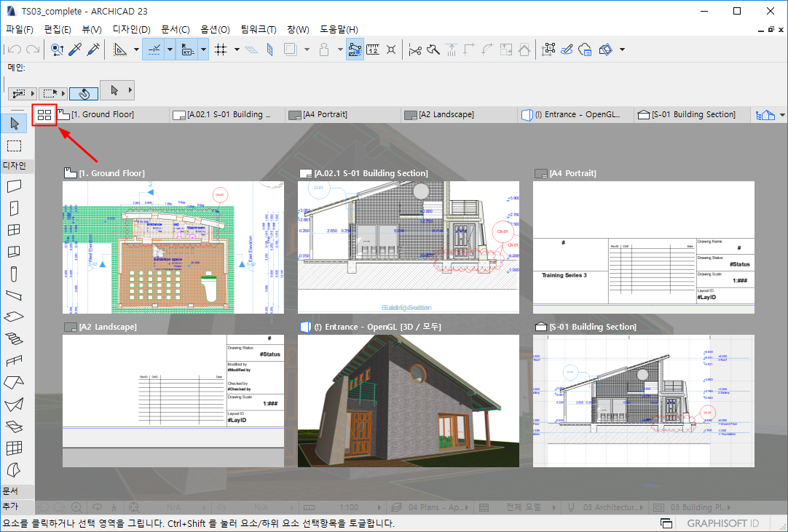Select the Marquee tool in toolbox
Screen dimensions: 788x532
pyautogui.click(x=14, y=146)
